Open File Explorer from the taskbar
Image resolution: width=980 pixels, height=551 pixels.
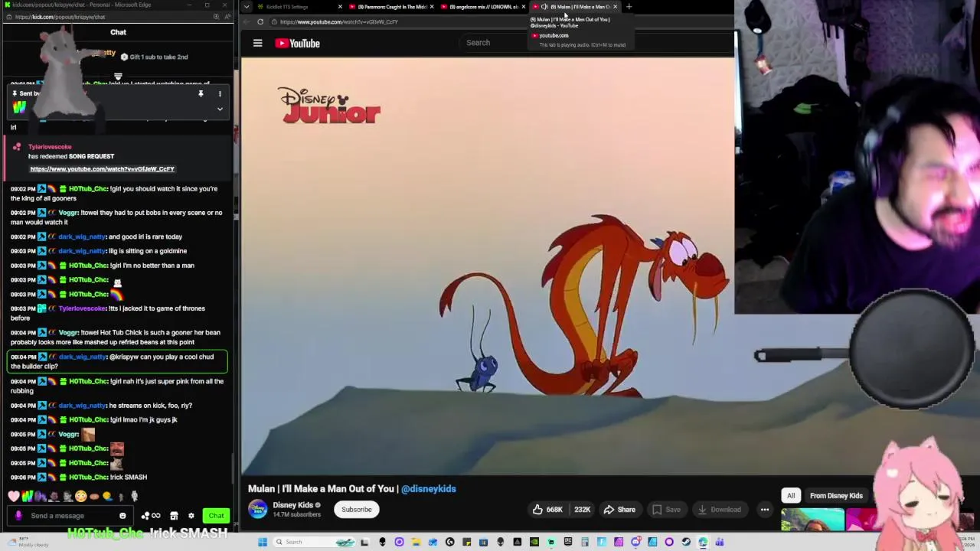416,542
